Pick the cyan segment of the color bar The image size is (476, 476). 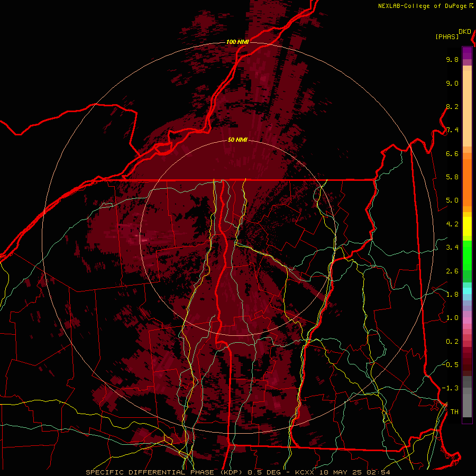pyautogui.click(x=467, y=291)
